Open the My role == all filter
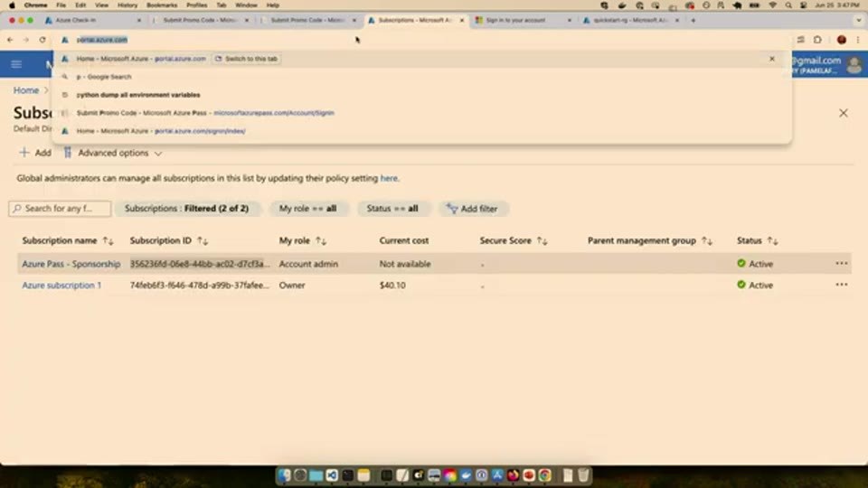 pos(307,209)
